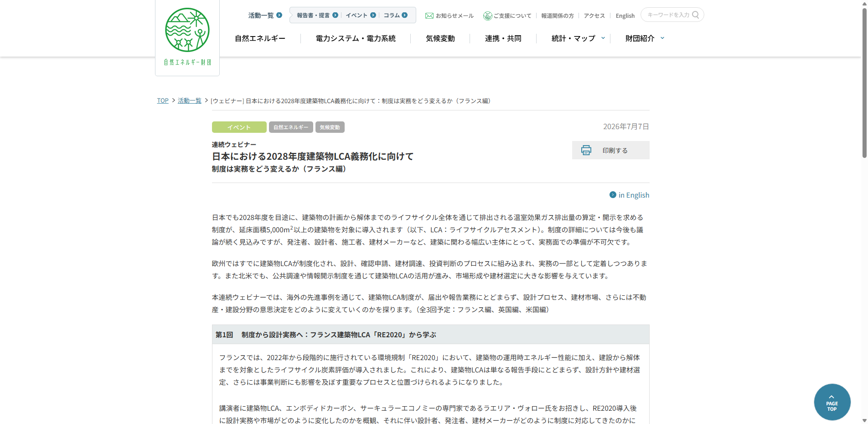
Task: Click the gray 気候変動 tag
Action: 330,127
